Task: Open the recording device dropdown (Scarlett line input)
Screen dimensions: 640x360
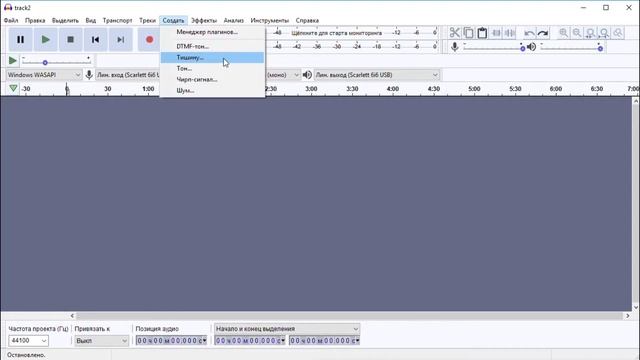Action: click(127, 75)
